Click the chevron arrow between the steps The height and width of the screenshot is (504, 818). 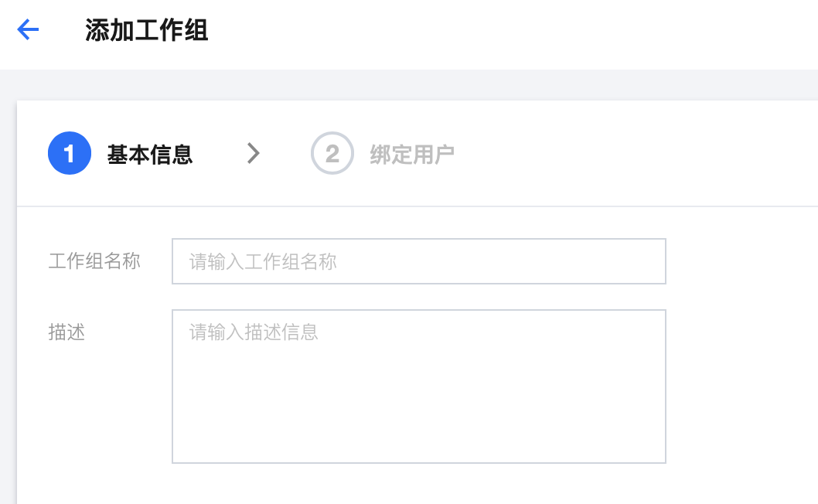click(x=253, y=154)
